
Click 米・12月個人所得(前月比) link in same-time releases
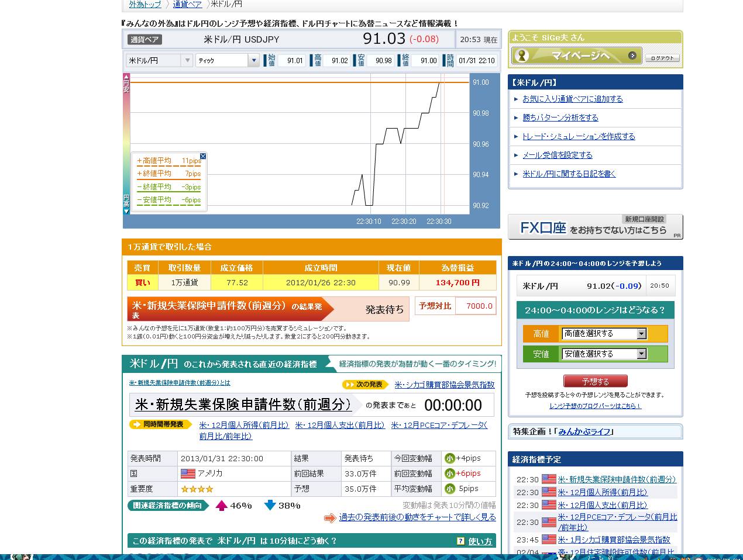pos(244,425)
